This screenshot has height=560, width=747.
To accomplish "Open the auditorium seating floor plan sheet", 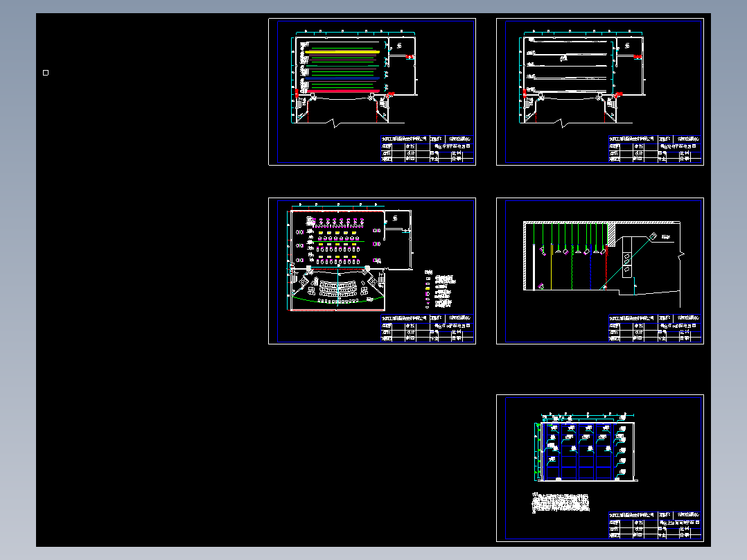I will [x=372, y=271].
